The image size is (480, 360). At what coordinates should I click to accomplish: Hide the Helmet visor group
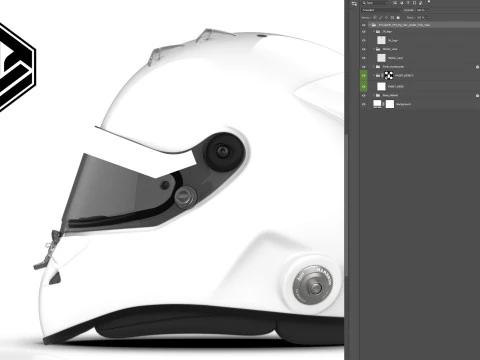pyautogui.click(x=364, y=49)
